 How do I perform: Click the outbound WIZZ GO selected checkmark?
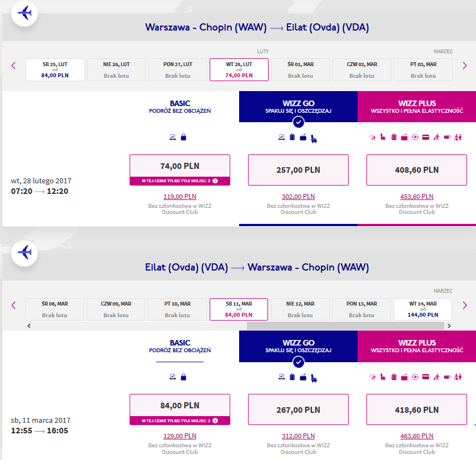[299, 122]
